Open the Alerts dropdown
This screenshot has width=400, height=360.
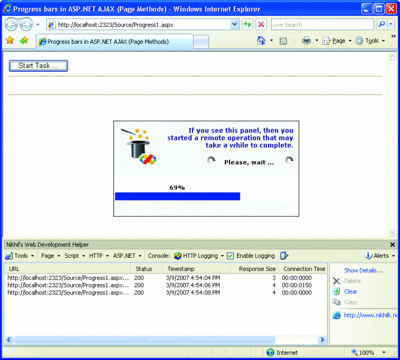tap(380, 256)
